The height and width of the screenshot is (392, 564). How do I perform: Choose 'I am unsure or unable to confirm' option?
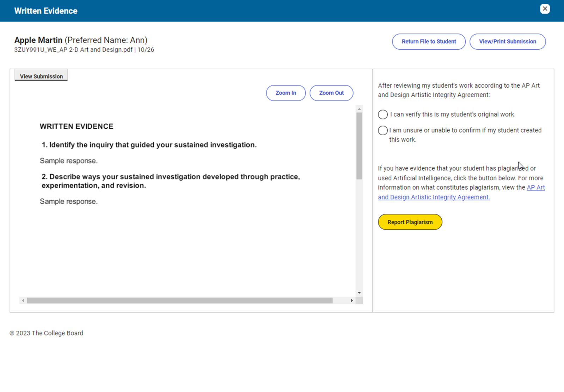383,130
